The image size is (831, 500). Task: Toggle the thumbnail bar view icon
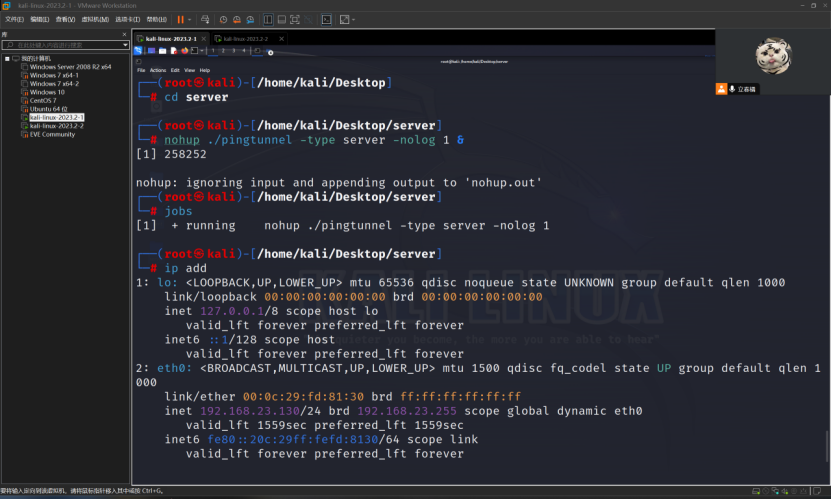(x=282, y=20)
